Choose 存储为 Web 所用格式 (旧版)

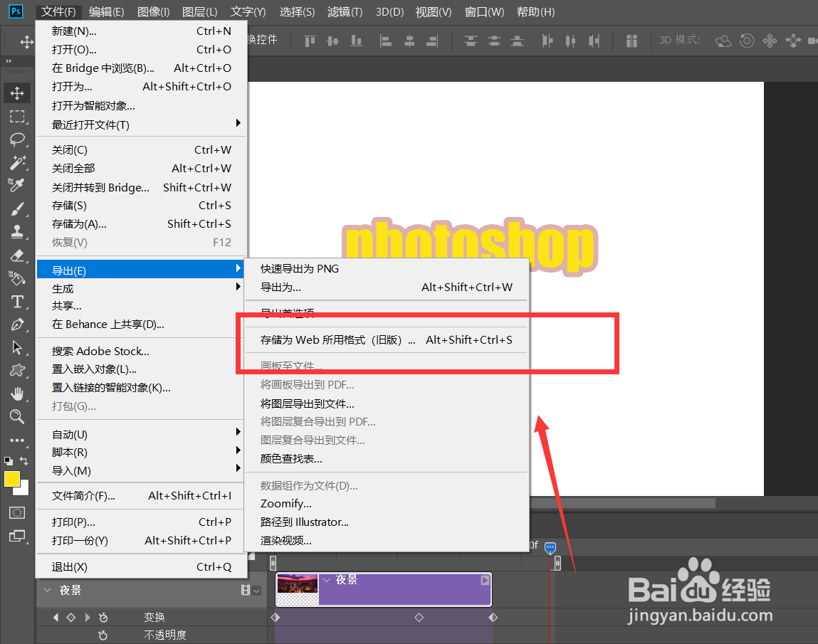[x=387, y=340]
